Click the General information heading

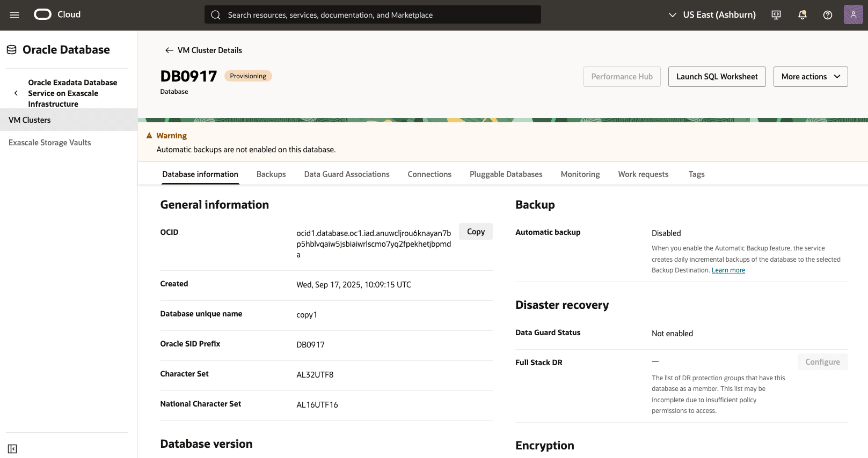(214, 205)
